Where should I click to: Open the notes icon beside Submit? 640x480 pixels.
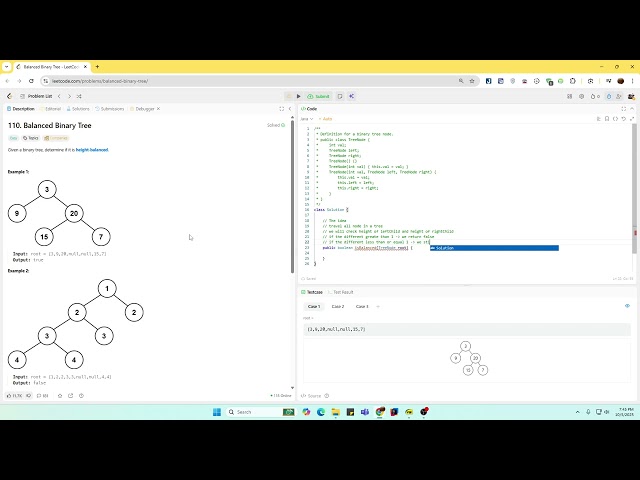pyautogui.click(x=340, y=96)
